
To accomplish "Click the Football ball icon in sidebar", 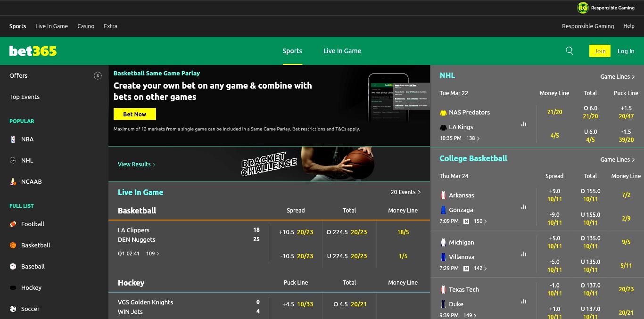I will (13, 224).
